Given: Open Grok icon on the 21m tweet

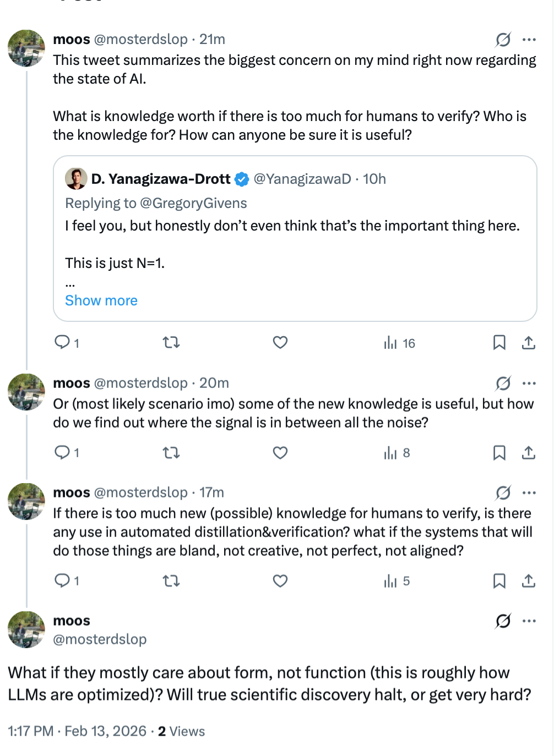Looking at the screenshot, I should pyautogui.click(x=503, y=40).
